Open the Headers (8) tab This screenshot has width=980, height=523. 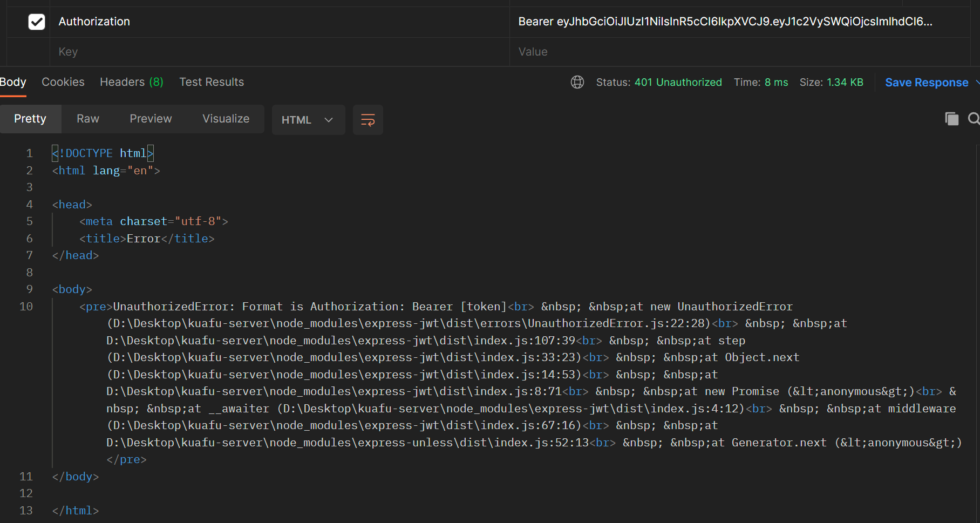tap(131, 82)
